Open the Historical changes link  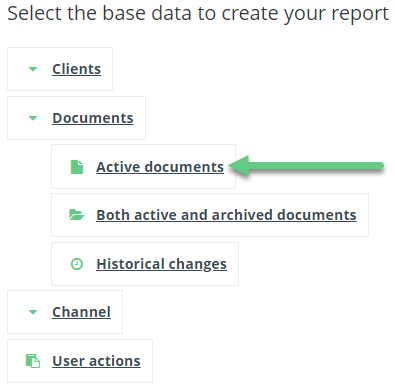pyautogui.click(x=161, y=264)
